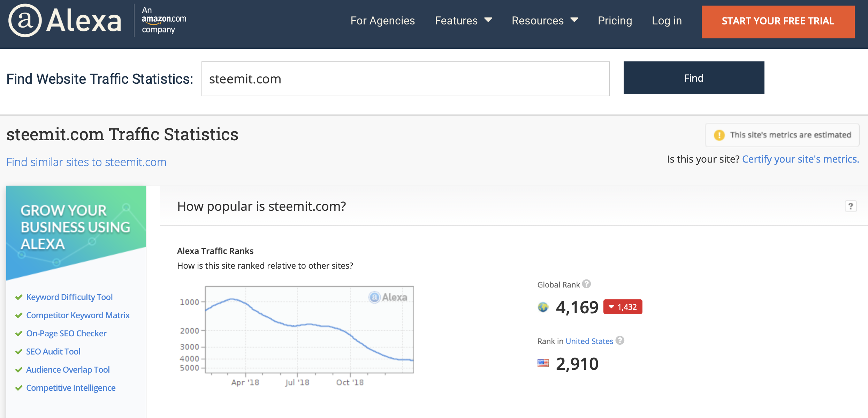The image size is (868, 418).
Task: Click the Alexa watermark in the chart
Action: pos(388,297)
